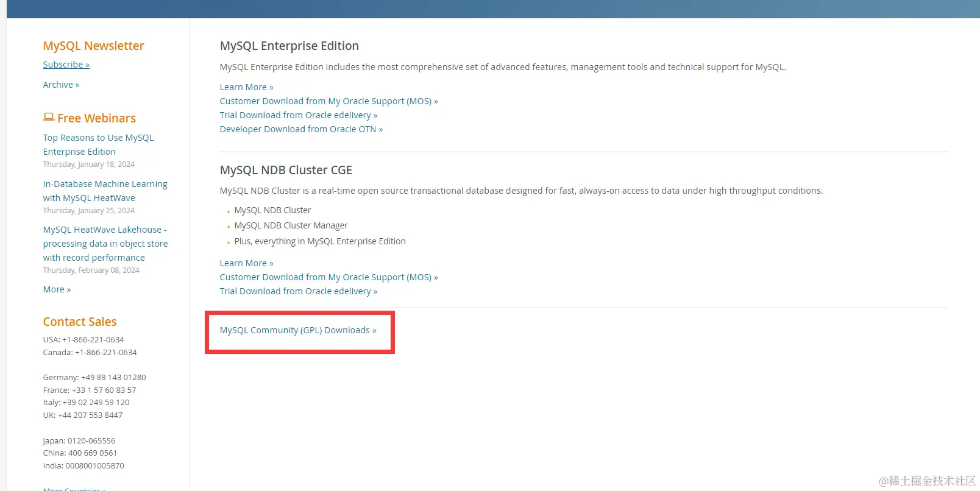Screen dimensions: 980x491
Task: Click the 'MySQL NDB Cluster' bullet item
Action: (x=272, y=210)
